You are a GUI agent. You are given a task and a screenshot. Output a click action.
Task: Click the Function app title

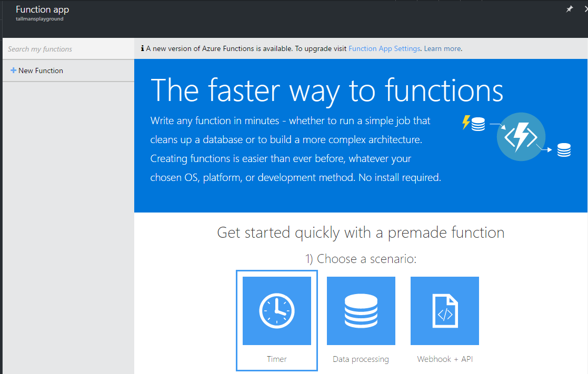(x=42, y=9)
